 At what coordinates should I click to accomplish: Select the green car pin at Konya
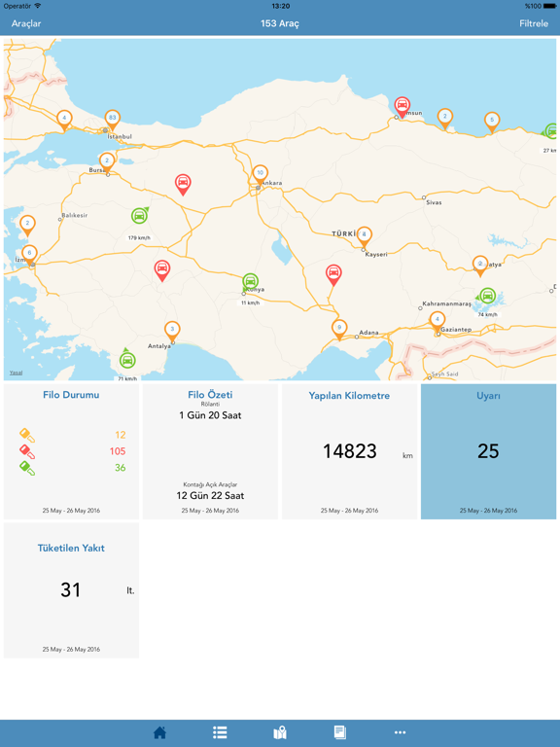click(x=250, y=281)
